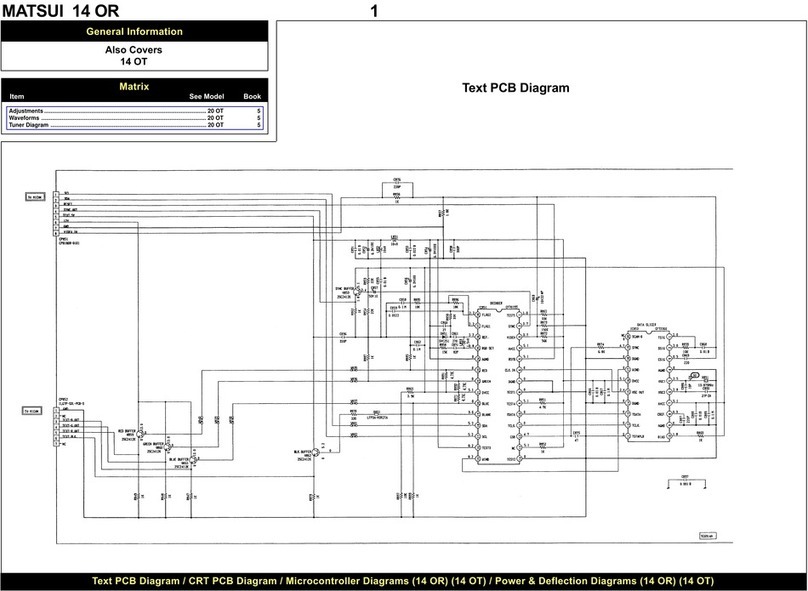The height and width of the screenshot is (591, 808).
Task: Click the GREEN BUFFER transistor label
Action: point(153,443)
